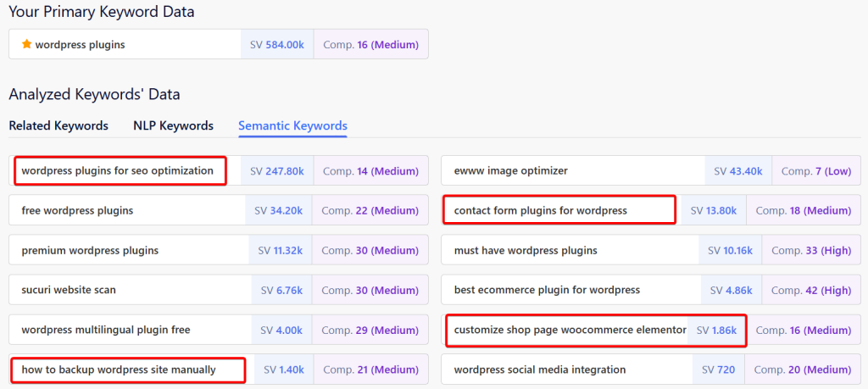The image size is (868, 389).
Task: Click the star icon beside wordpress plugins
Action: (26, 45)
